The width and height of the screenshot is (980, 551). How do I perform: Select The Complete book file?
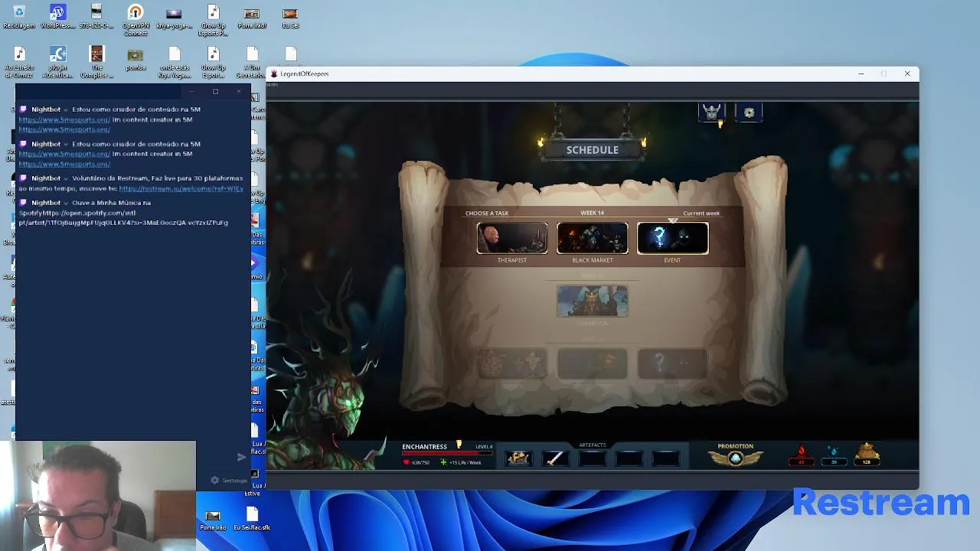point(96,63)
